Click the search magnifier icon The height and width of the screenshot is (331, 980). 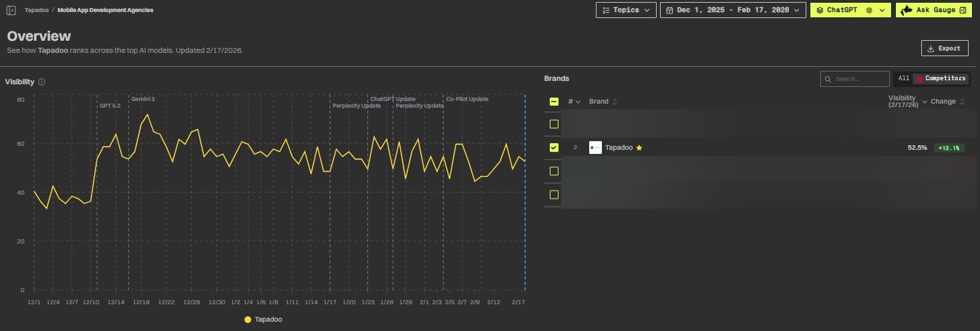(829, 79)
